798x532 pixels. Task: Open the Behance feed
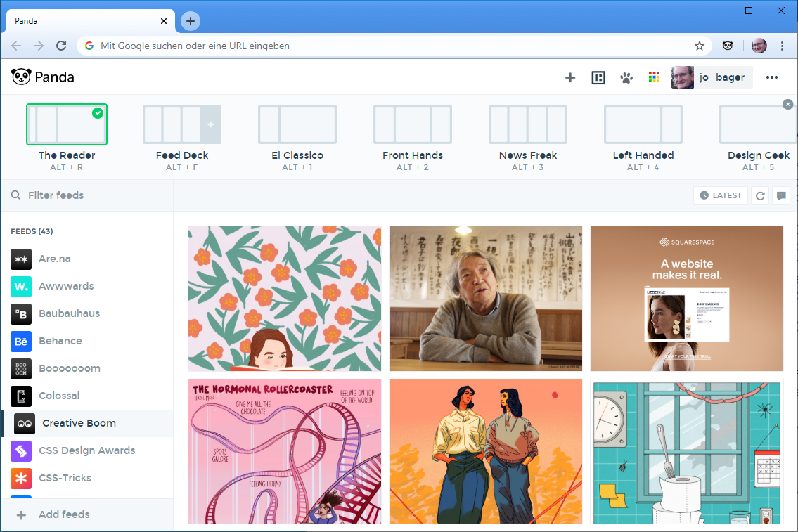tap(60, 341)
